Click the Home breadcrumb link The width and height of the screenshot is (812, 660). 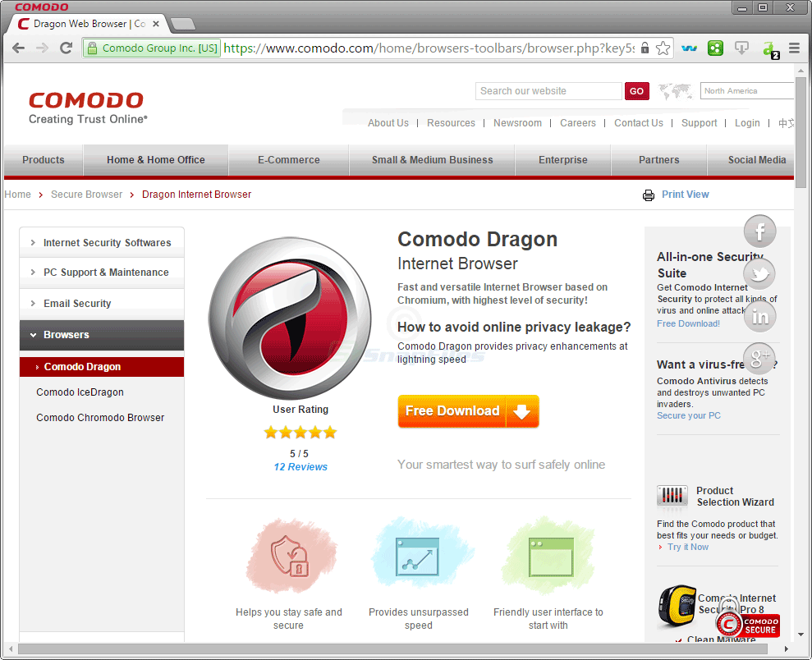17,195
